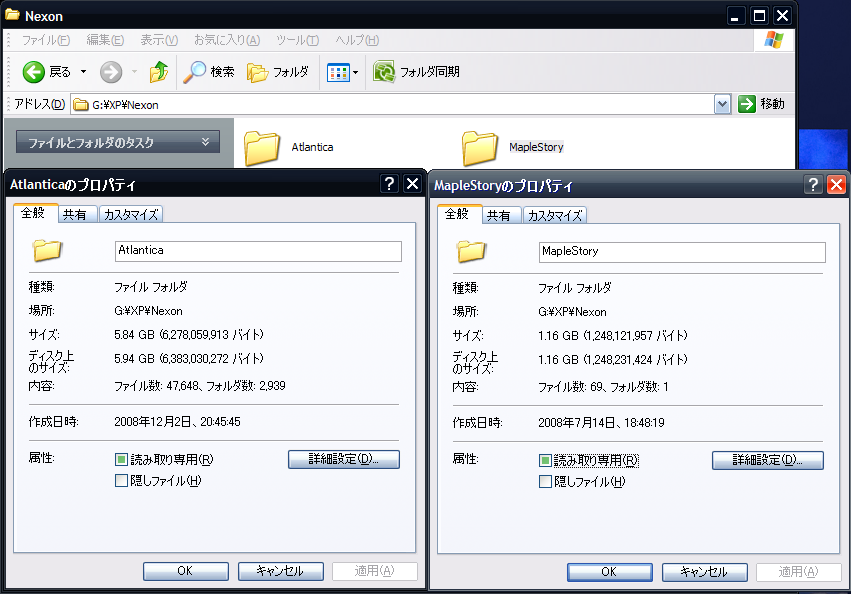Click the help ? button in Atlantica properties
Image resolution: width=851 pixels, height=594 pixels.
pos(389,184)
